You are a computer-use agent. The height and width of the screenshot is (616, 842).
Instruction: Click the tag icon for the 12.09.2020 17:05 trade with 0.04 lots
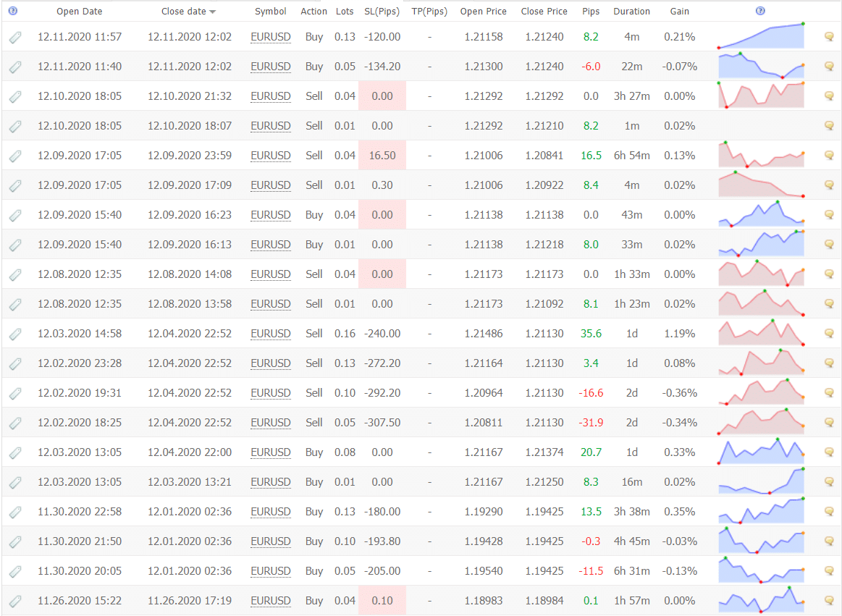[x=15, y=156]
